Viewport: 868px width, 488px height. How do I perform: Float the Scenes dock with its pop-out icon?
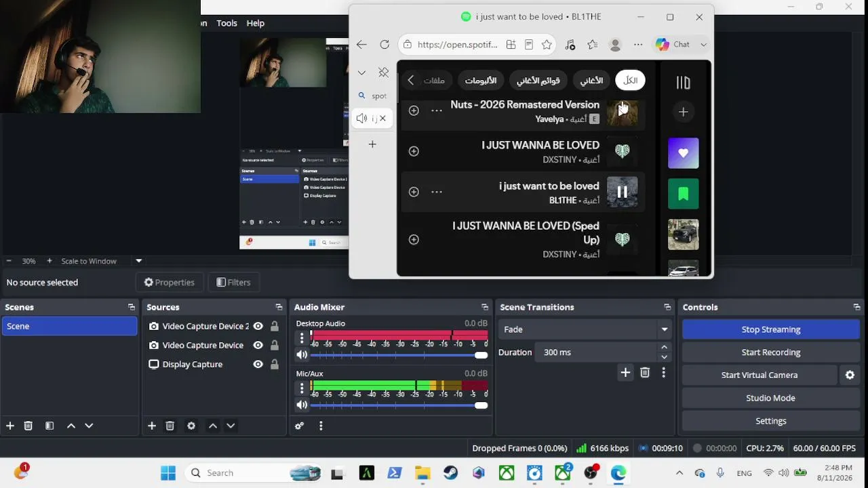coord(132,307)
